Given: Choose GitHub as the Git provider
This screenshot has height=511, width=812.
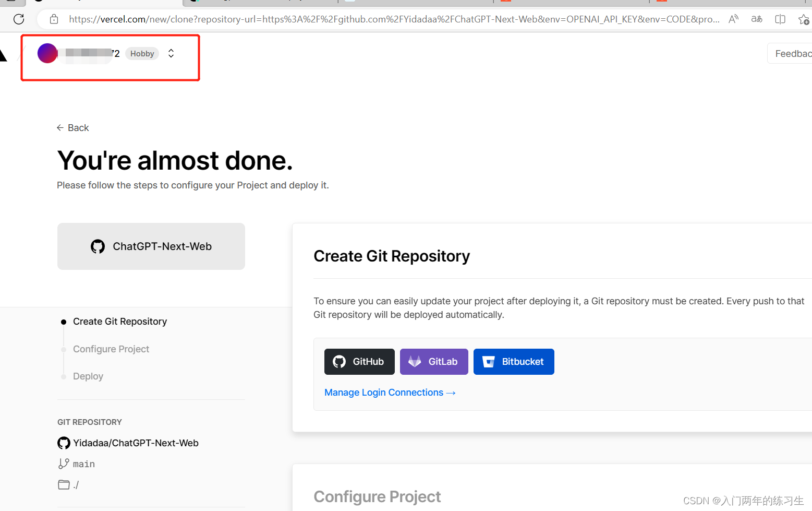Looking at the screenshot, I should 359,362.
